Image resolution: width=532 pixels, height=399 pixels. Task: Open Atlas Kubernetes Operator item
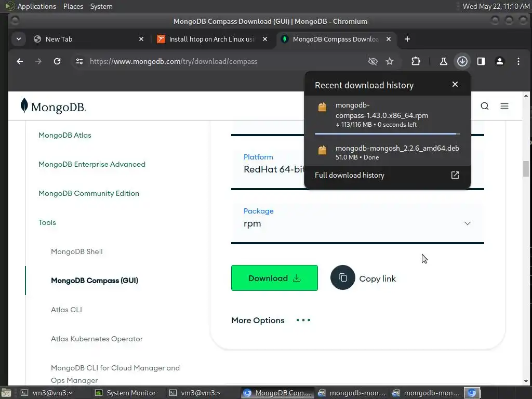[97, 339]
